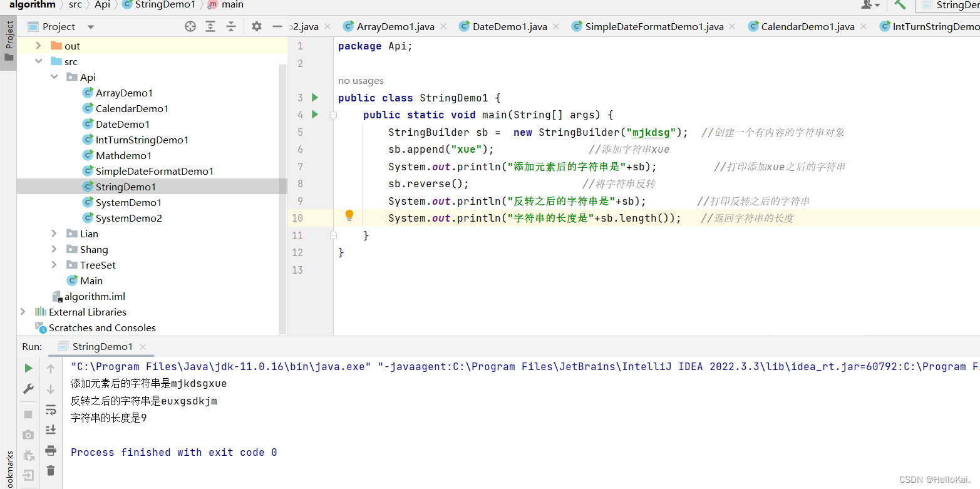Expand the TreeSet package
This screenshot has height=489, width=980.
click(54, 265)
